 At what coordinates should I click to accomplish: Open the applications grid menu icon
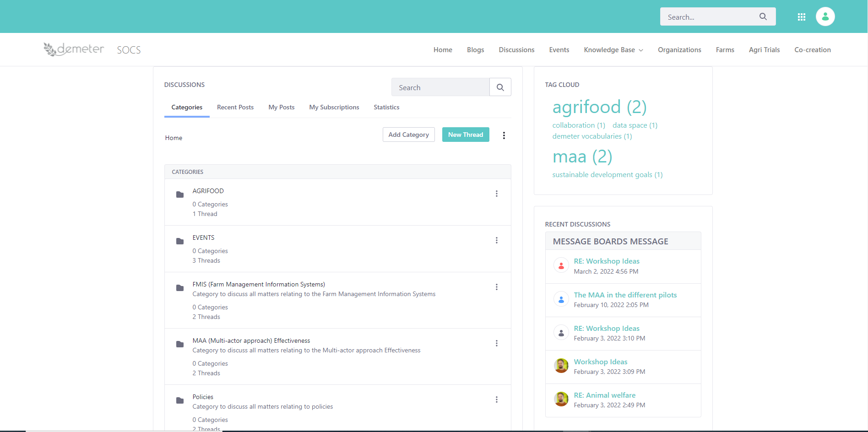tap(802, 17)
